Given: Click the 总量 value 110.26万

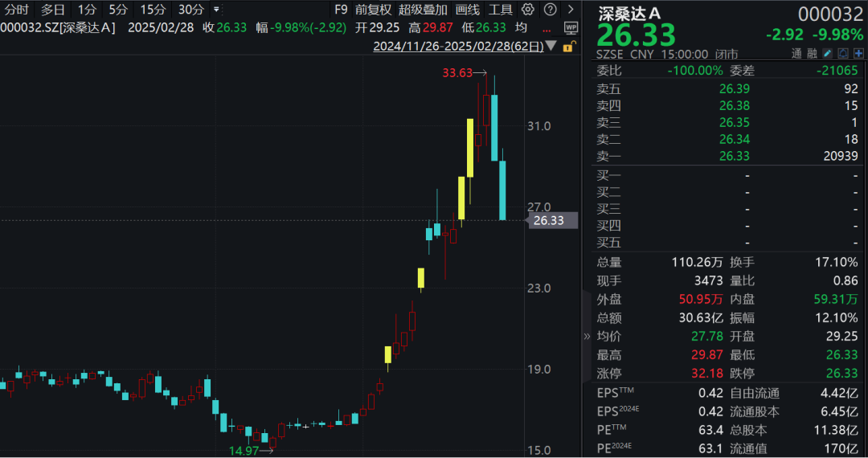Looking at the screenshot, I should [697, 262].
